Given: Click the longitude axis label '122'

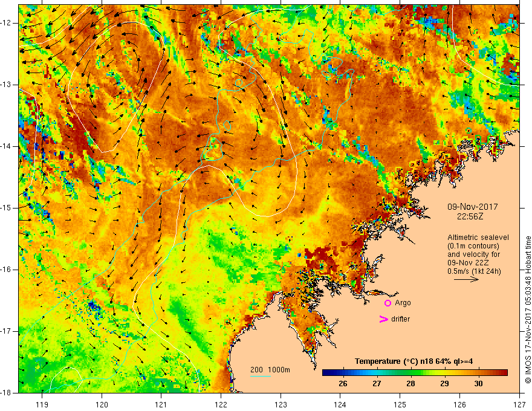Looking at the screenshot, I should (x=221, y=404).
